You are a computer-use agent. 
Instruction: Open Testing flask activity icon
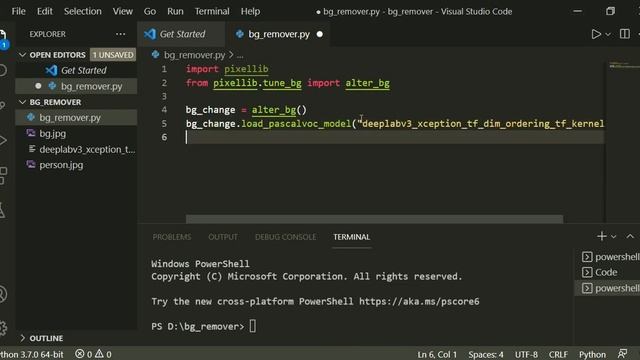[3, 210]
